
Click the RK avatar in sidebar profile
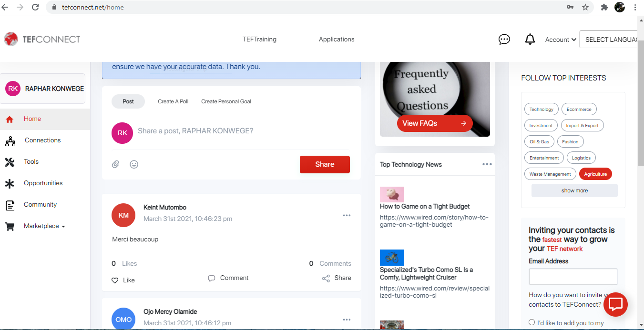click(13, 89)
